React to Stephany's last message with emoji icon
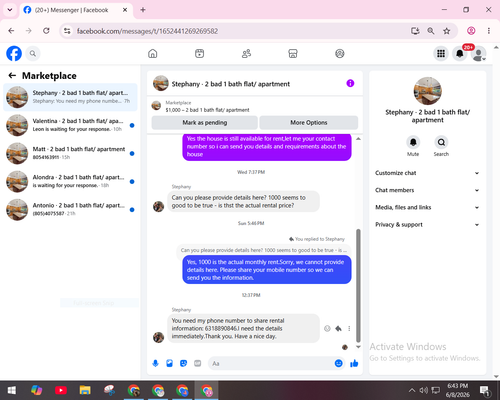 point(327,329)
